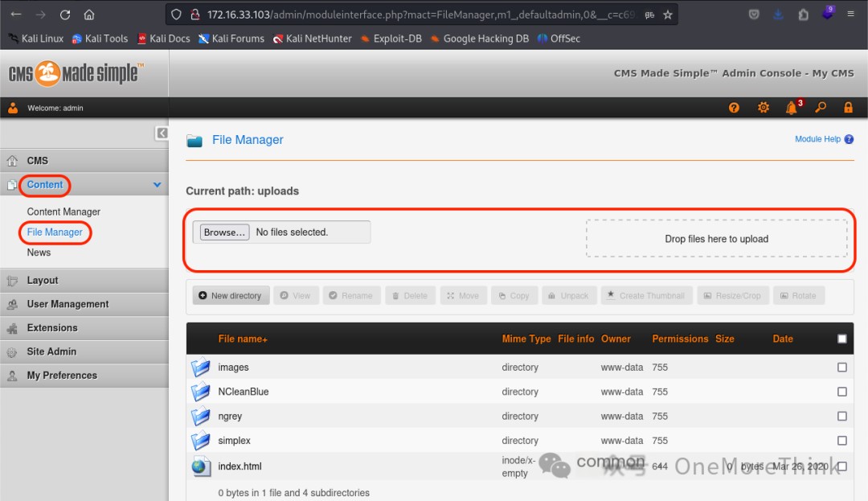Open the browser extensions puzzle icon

click(x=804, y=14)
